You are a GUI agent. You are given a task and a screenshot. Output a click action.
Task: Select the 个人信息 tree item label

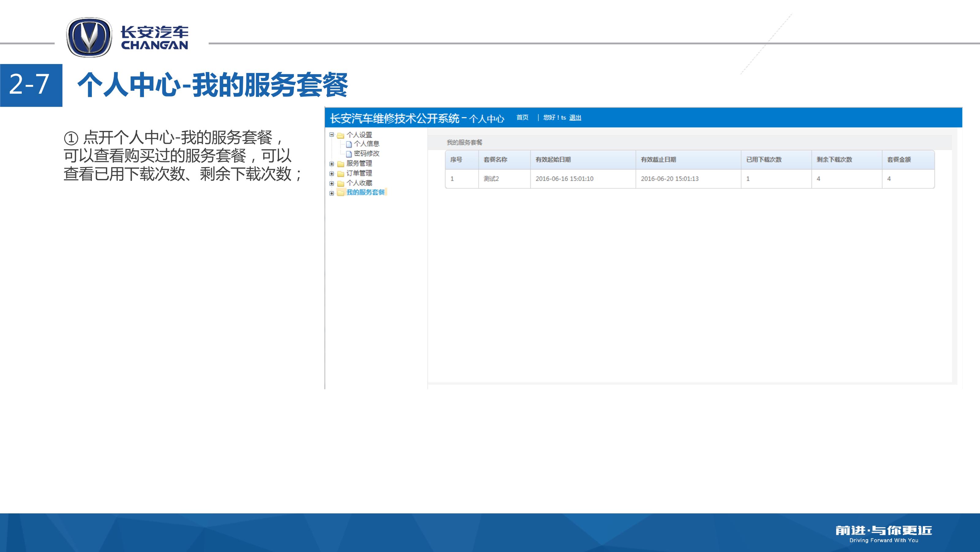point(366,144)
